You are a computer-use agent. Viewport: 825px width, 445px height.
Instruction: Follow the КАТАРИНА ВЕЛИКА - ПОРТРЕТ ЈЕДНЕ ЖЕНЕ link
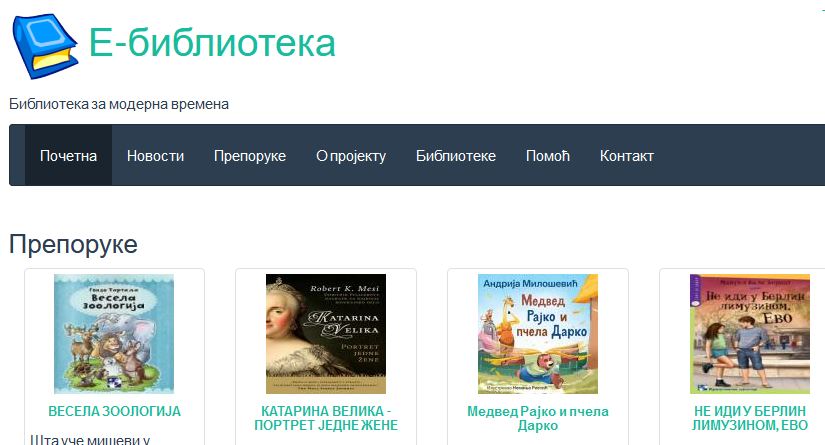point(326,418)
